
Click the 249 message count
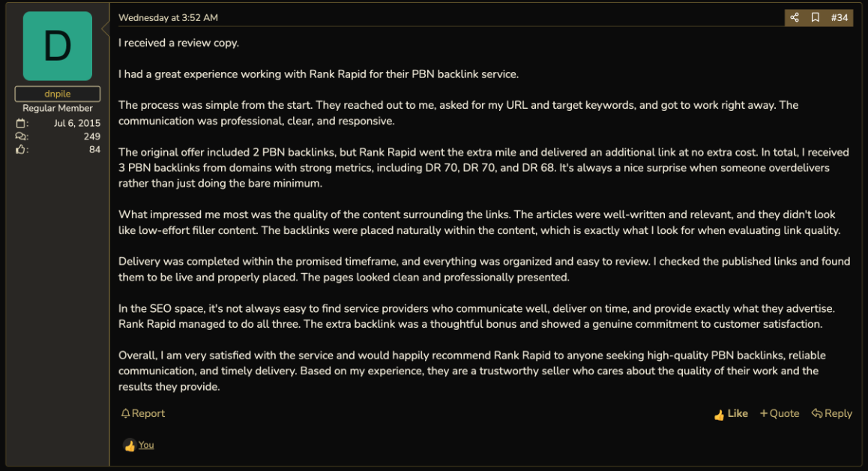click(92, 136)
